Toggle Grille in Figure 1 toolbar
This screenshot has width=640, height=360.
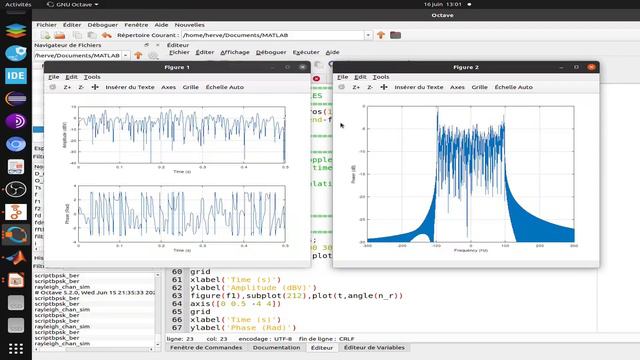(191, 87)
